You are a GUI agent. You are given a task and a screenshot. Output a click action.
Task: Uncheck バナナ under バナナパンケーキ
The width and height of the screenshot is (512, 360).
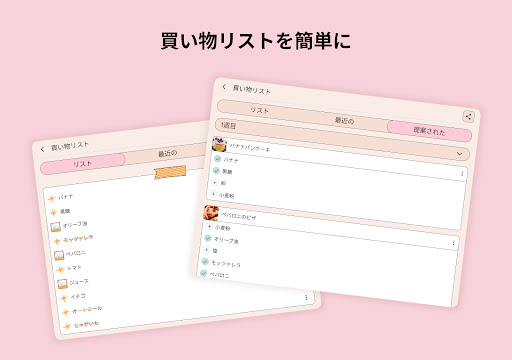tap(218, 159)
